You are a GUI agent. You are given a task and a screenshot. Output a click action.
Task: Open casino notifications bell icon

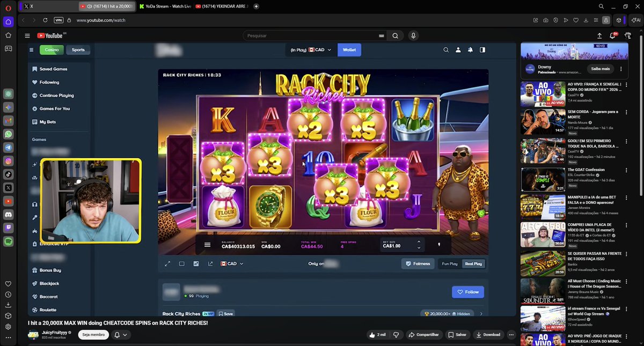pos(470,50)
